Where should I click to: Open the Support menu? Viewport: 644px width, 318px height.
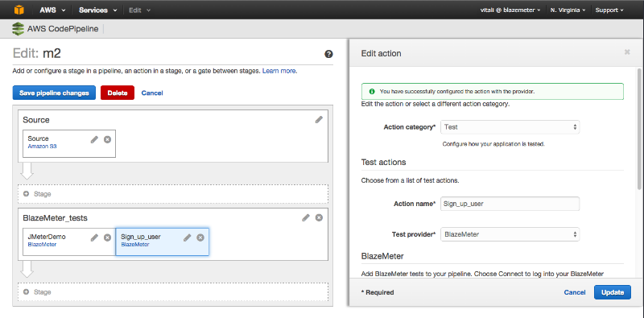(609, 10)
